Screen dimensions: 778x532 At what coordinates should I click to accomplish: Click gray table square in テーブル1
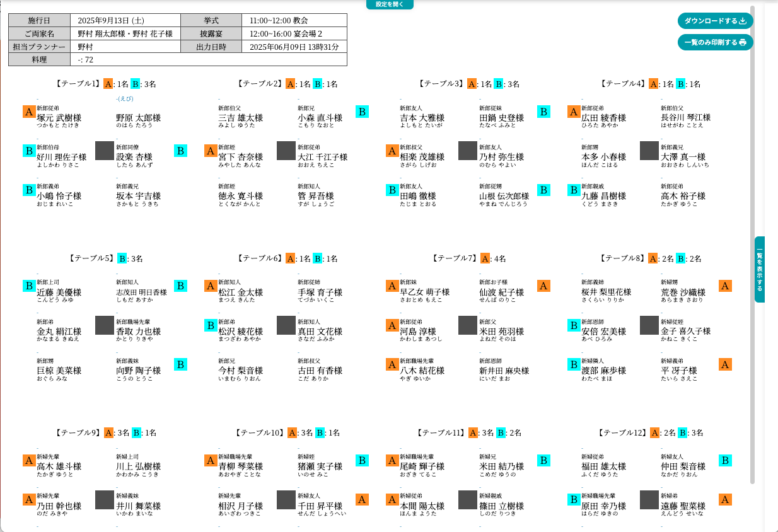pyautogui.click(x=105, y=151)
